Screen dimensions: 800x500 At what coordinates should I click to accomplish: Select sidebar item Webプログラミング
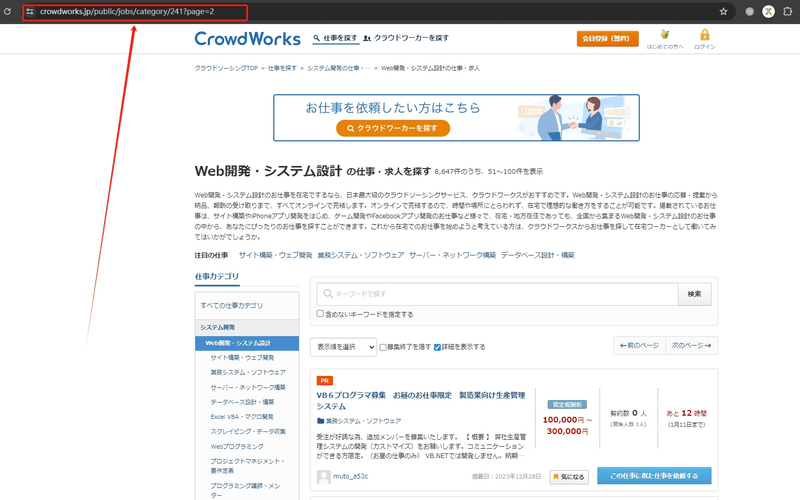click(237, 446)
